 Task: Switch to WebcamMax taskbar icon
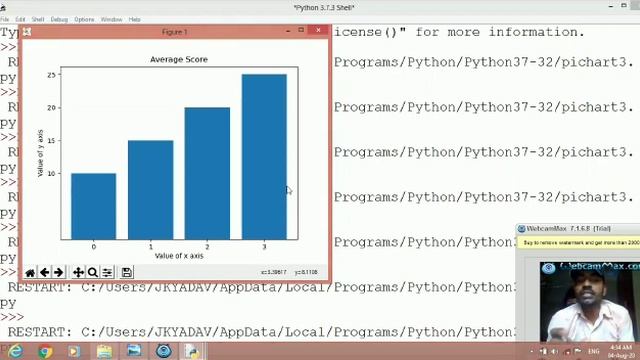click(164, 351)
